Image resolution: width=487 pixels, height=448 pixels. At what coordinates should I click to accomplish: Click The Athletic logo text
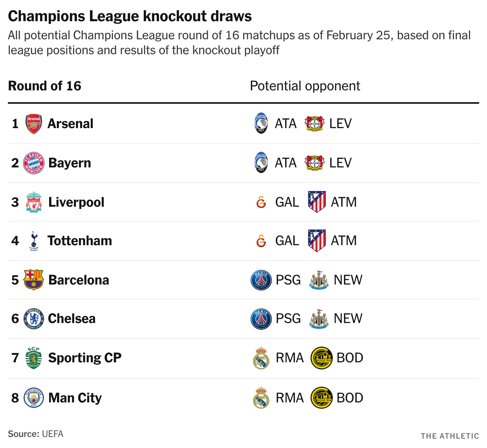(450, 436)
